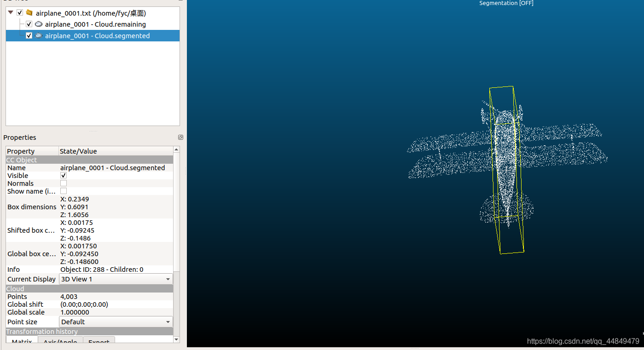The height and width of the screenshot is (350, 644).
Task: Click the Box dimensions property label
Action: pyautogui.click(x=32, y=207)
